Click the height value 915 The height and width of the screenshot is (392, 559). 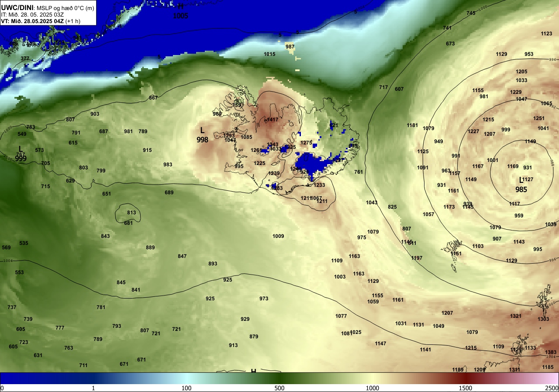pyautogui.click(x=147, y=150)
